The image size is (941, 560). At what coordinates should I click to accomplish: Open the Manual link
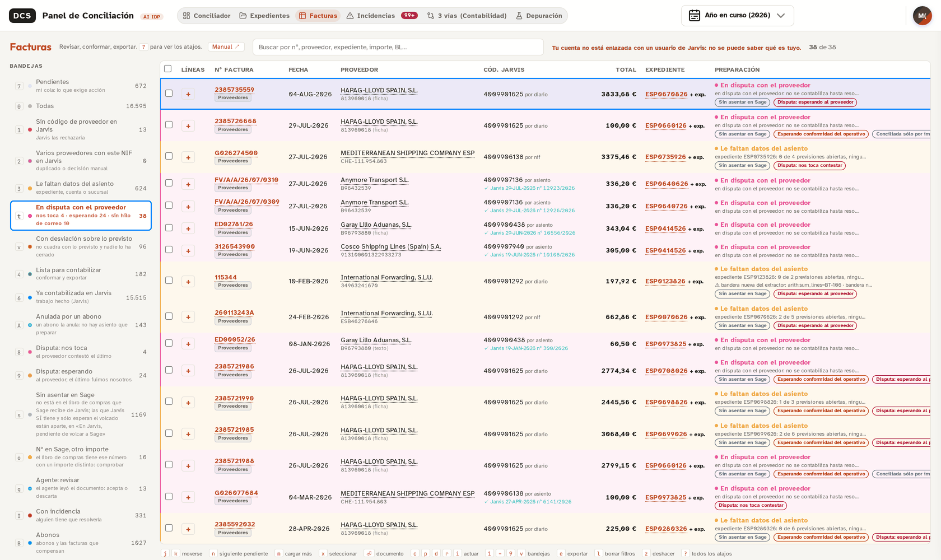[x=226, y=47]
